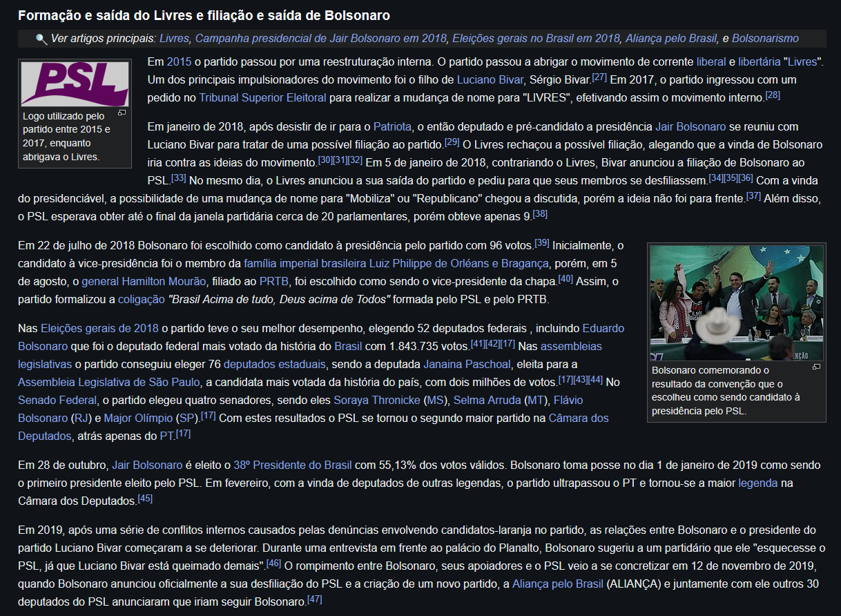
Task: Visit the Janaina Paschoal article link
Action: click(467, 364)
